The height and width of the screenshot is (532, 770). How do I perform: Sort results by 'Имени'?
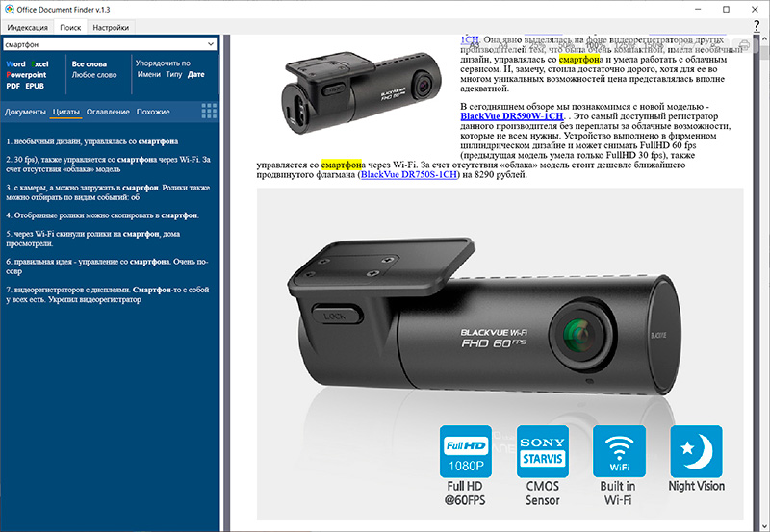point(149,74)
